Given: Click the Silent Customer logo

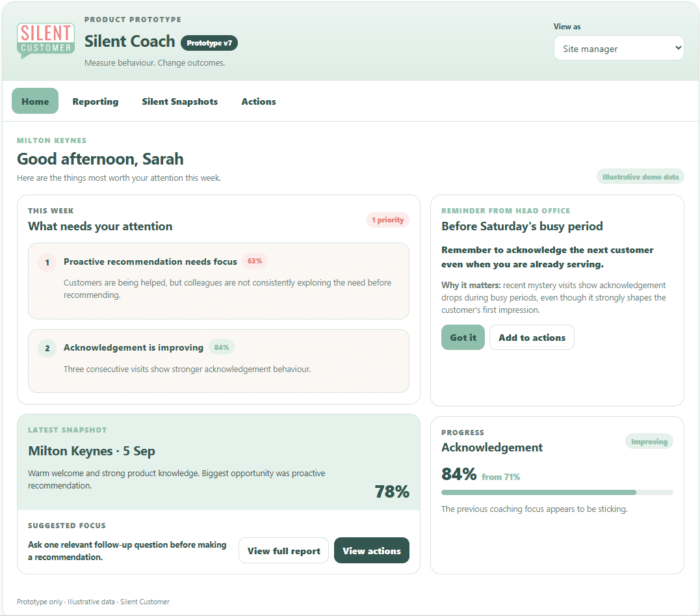Looking at the screenshot, I should 45,40.
